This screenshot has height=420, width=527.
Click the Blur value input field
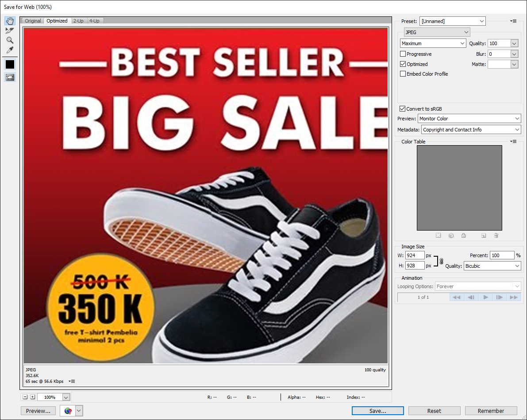pos(499,54)
